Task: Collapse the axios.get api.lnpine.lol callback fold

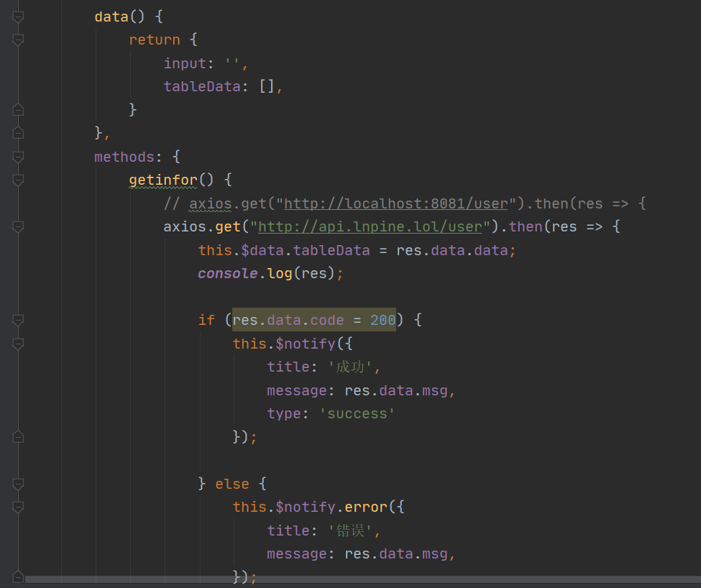Action: 18,226
